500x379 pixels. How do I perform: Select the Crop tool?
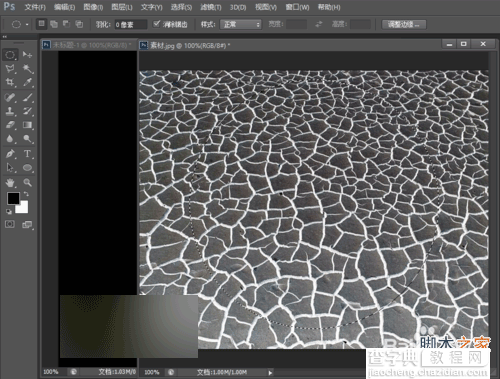pyautogui.click(x=10, y=82)
